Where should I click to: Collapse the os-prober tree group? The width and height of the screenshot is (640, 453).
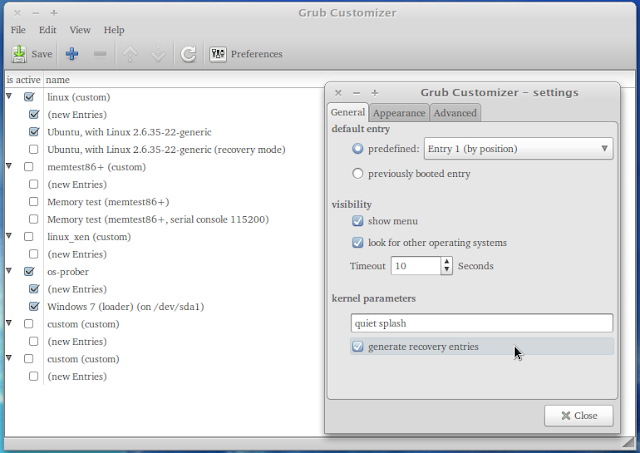click(9, 271)
